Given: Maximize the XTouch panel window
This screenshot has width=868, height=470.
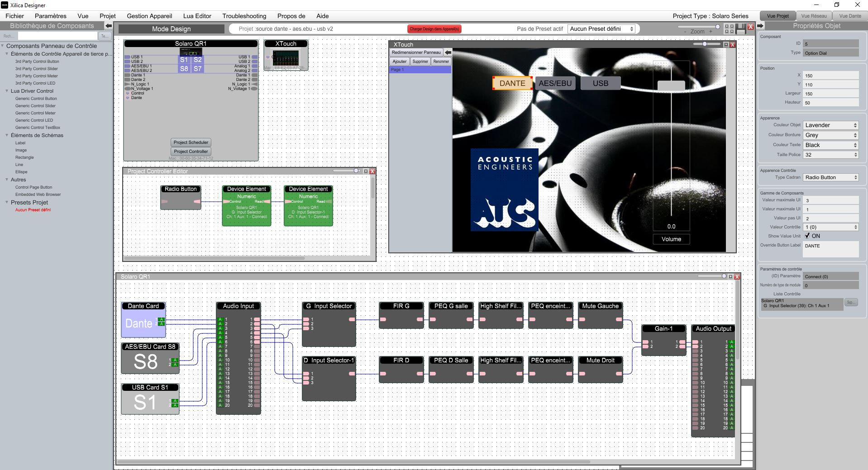Looking at the screenshot, I should coord(726,44).
